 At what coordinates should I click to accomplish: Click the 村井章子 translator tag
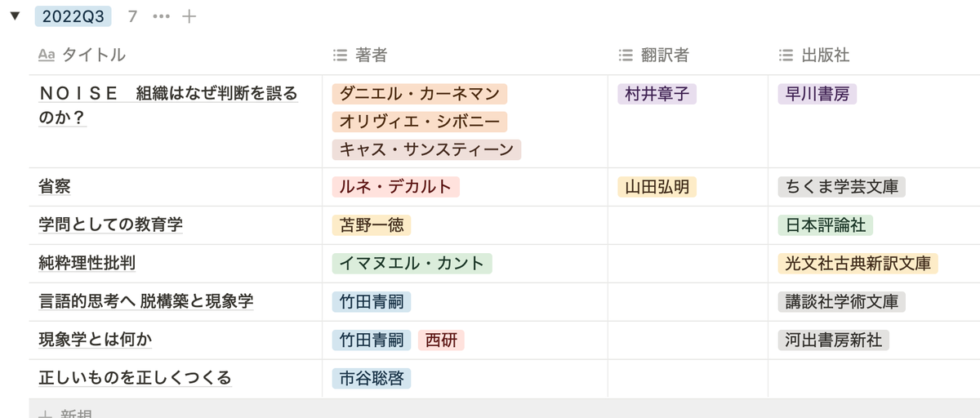[657, 94]
